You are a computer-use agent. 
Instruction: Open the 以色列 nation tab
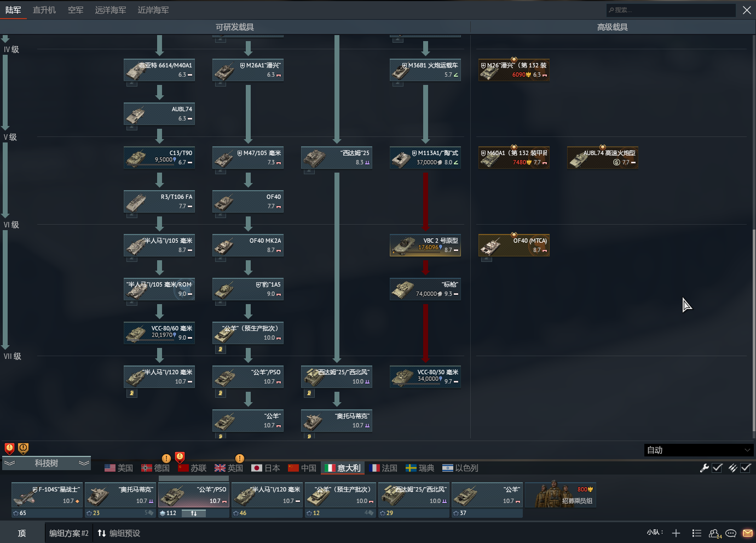point(460,468)
